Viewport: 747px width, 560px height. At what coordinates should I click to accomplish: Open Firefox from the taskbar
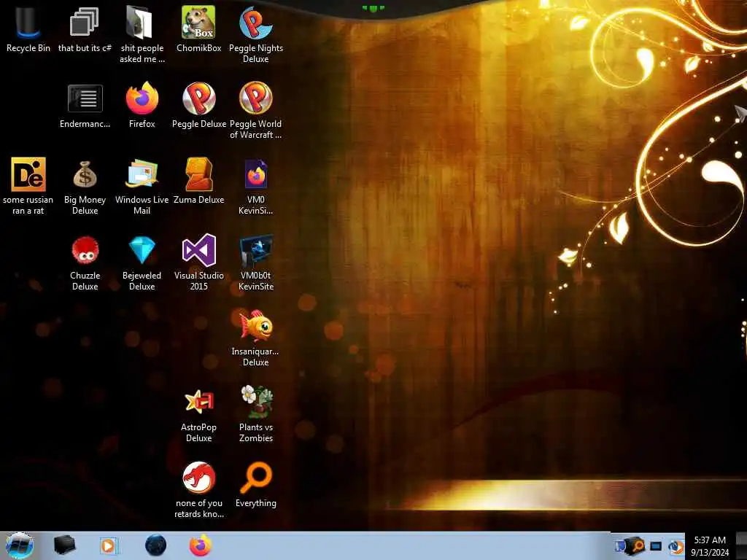click(201, 545)
